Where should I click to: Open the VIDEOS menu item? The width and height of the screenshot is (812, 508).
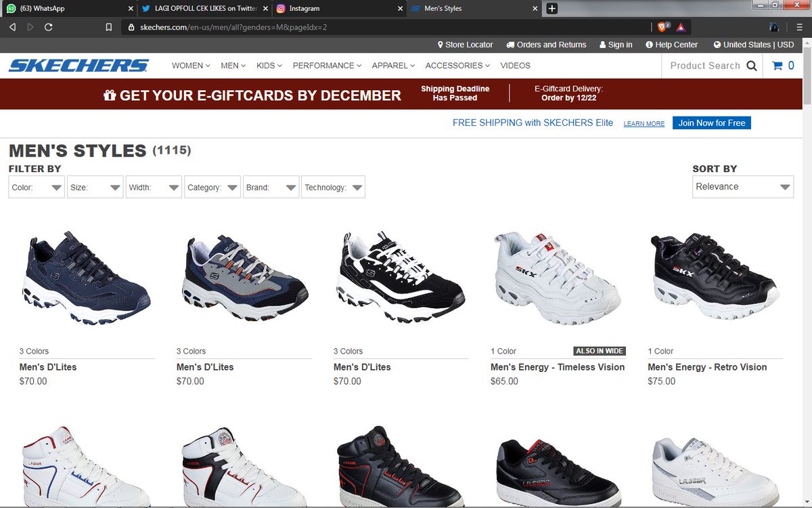click(x=515, y=66)
